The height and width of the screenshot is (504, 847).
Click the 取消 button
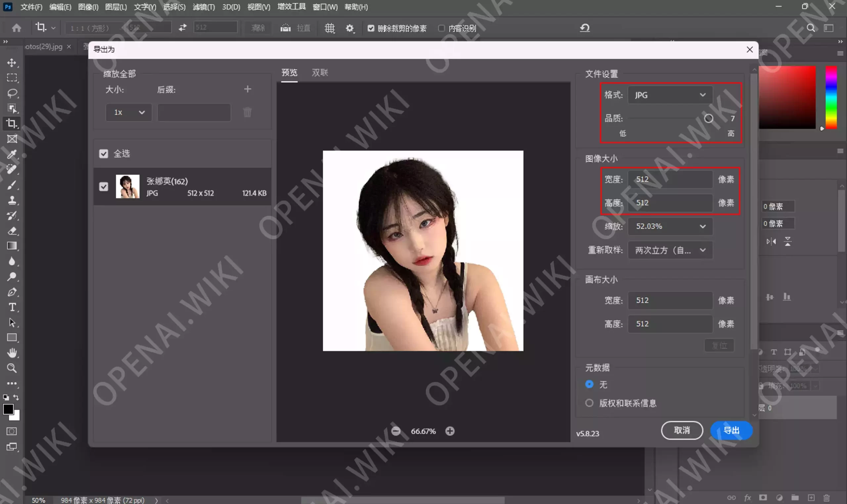pyautogui.click(x=682, y=430)
